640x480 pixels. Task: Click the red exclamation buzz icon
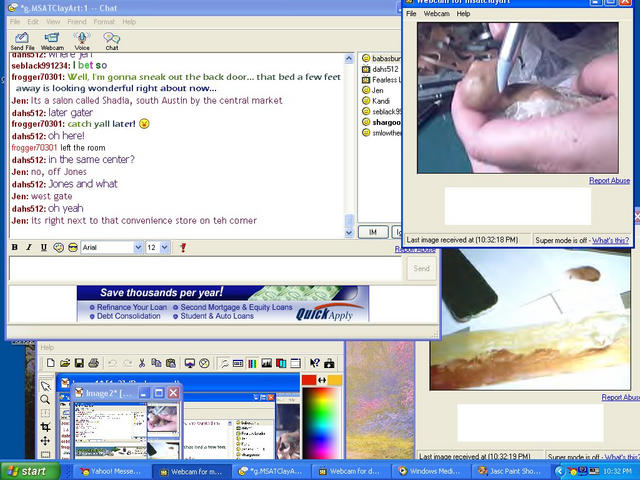pos(183,247)
